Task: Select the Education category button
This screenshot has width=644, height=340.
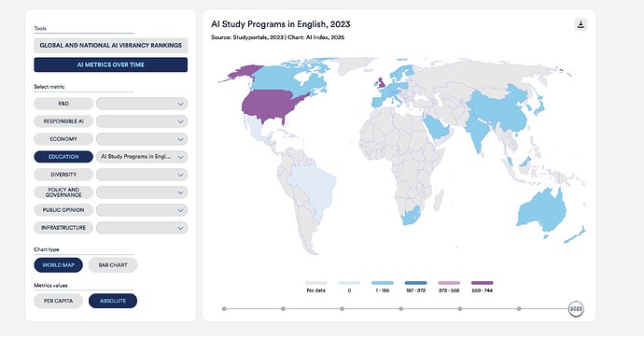Action: pos(63,157)
